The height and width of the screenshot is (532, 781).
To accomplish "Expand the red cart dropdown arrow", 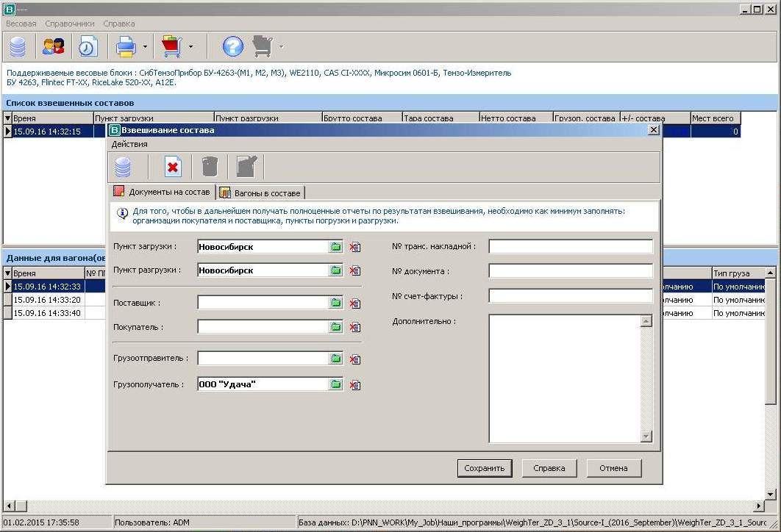I will point(190,47).
